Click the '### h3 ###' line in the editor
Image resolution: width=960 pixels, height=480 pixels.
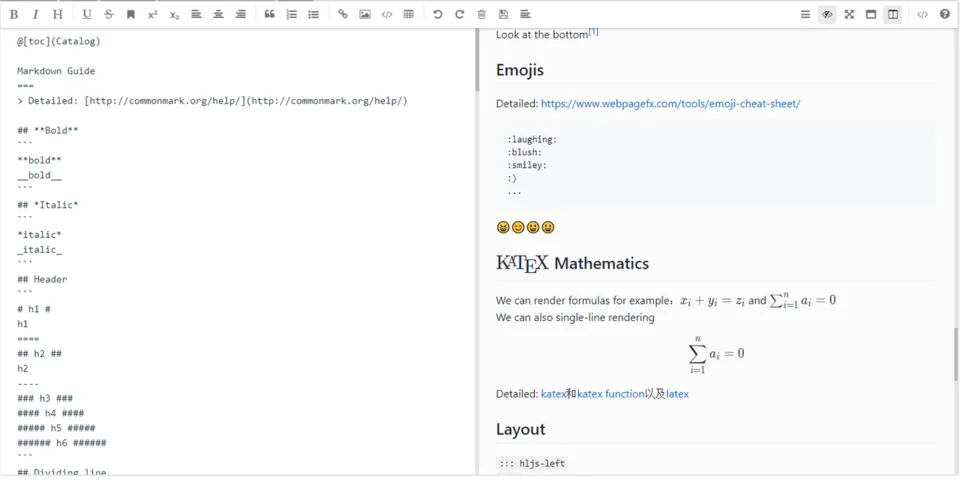(x=45, y=399)
